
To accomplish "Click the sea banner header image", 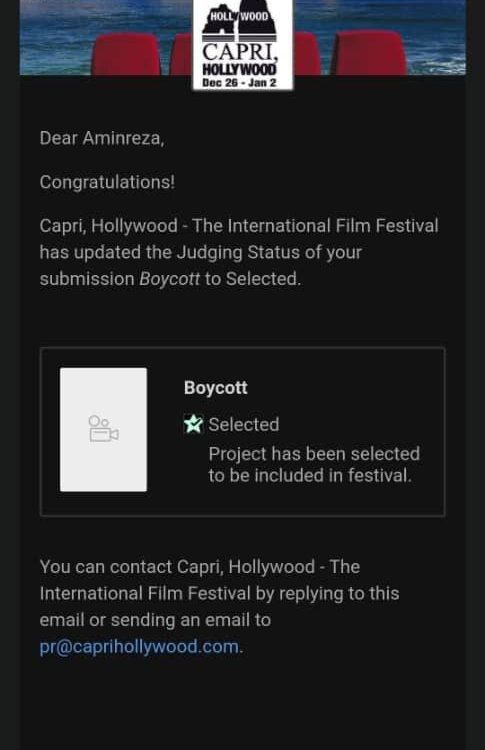I will point(242,37).
